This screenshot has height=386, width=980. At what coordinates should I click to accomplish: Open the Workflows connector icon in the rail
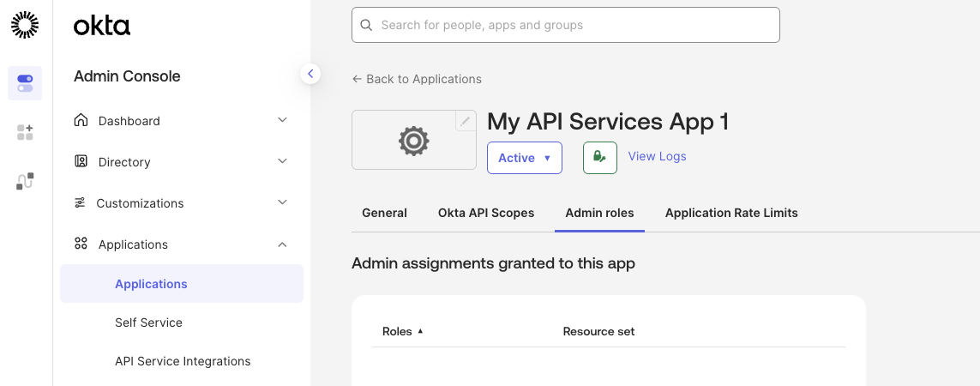[x=25, y=182]
